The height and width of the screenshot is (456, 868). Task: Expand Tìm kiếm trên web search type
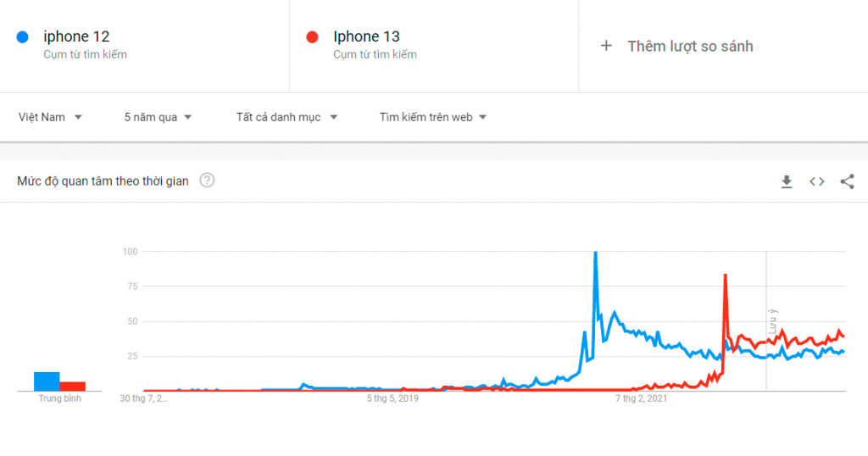[433, 117]
